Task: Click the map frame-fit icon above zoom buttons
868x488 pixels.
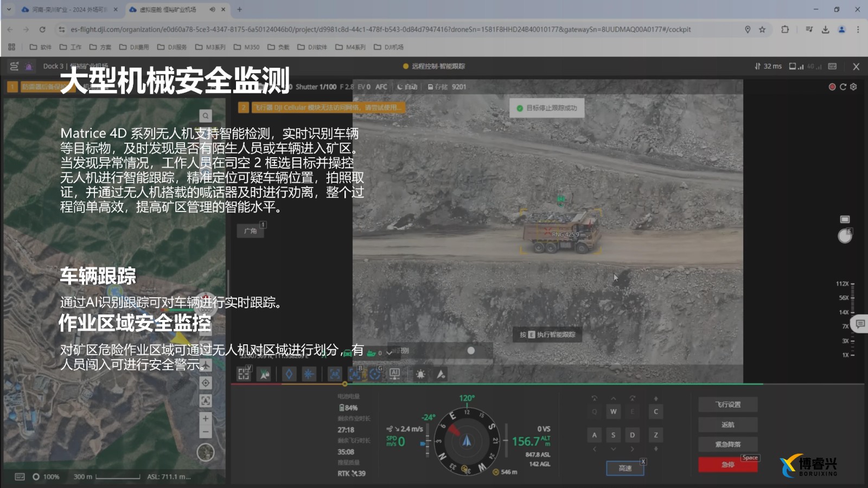Action: click(x=206, y=401)
